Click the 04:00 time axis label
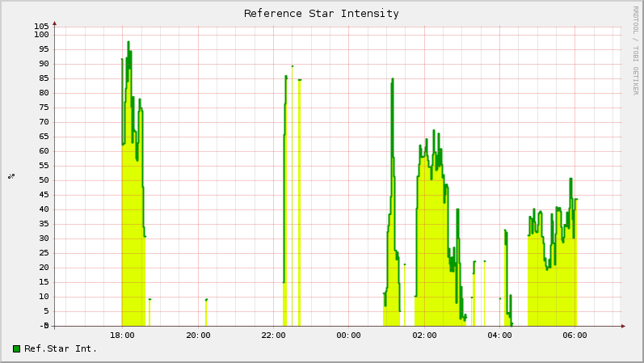This screenshot has height=363, width=644. (499, 336)
